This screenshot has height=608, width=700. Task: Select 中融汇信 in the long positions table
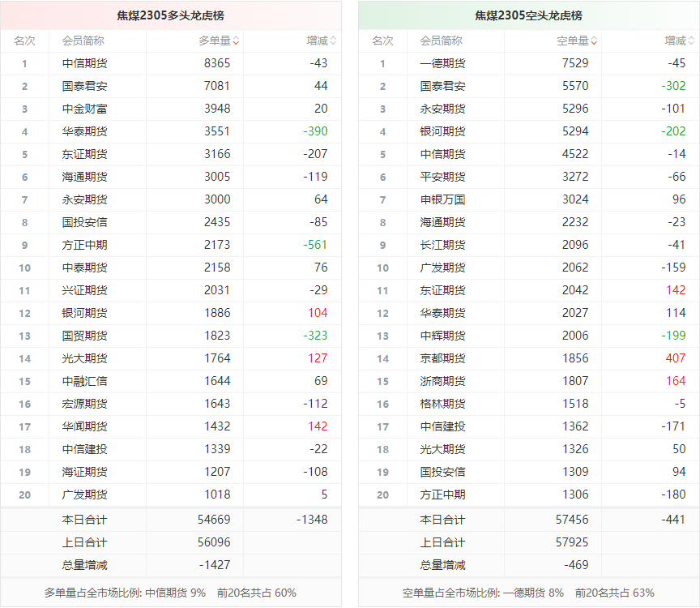pyautogui.click(x=84, y=381)
